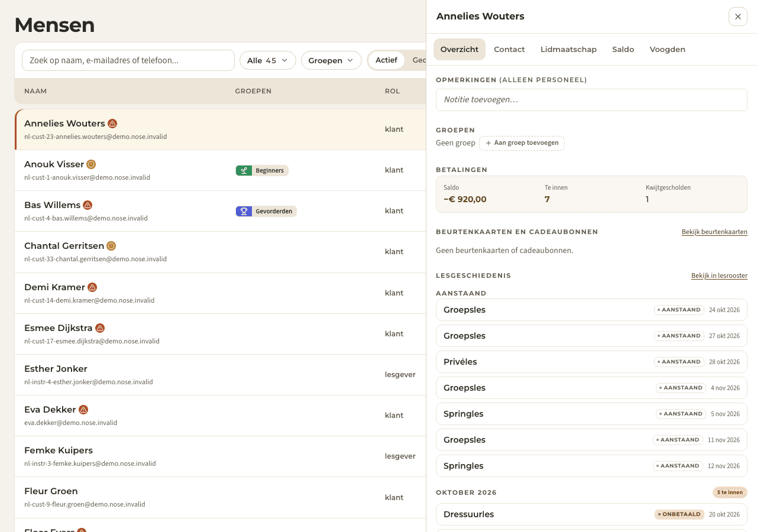This screenshot has width=757, height=532.
Task: Open the Privéles lesson dated 28 okt 2026
Action: pyautogui.click(x=591, y=362)
